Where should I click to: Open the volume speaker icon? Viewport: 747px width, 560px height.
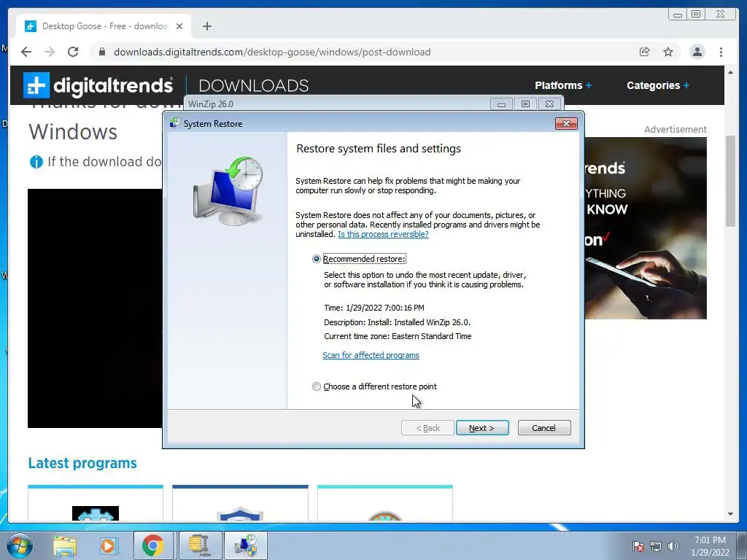[673, 546]
